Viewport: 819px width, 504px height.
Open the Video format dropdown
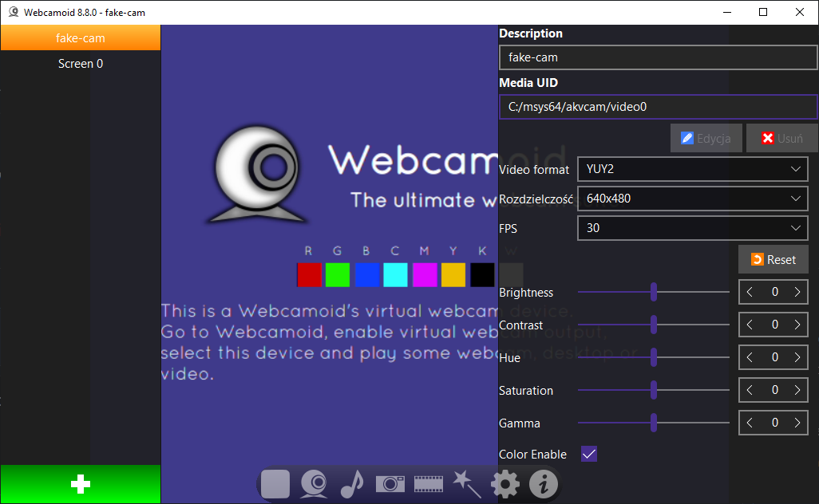click(x=692, y=168)
